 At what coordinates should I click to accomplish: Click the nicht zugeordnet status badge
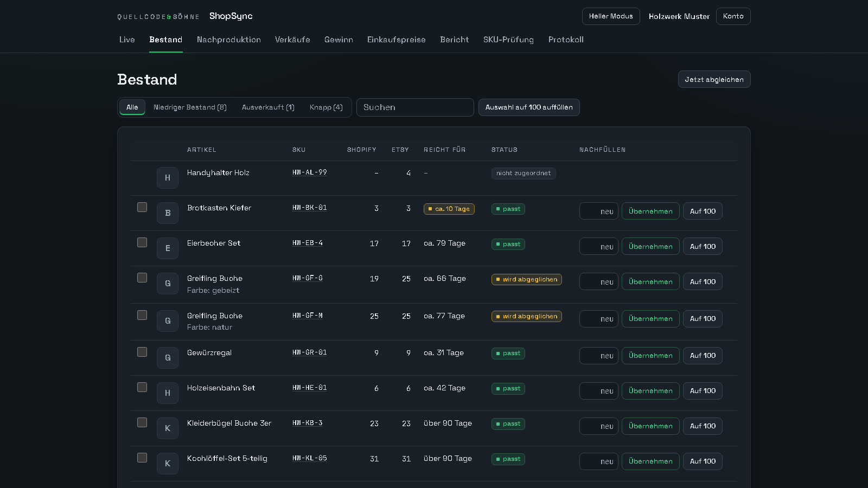[524, 173]
